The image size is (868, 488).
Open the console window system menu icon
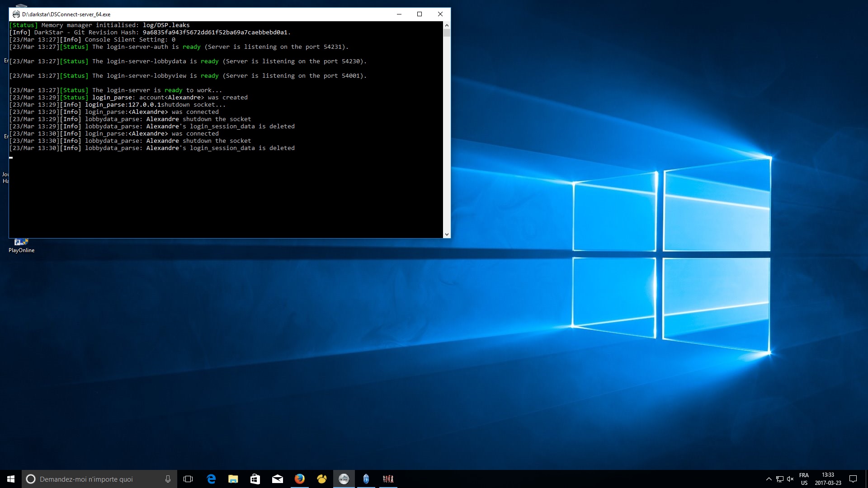click(x=16, y=14)
